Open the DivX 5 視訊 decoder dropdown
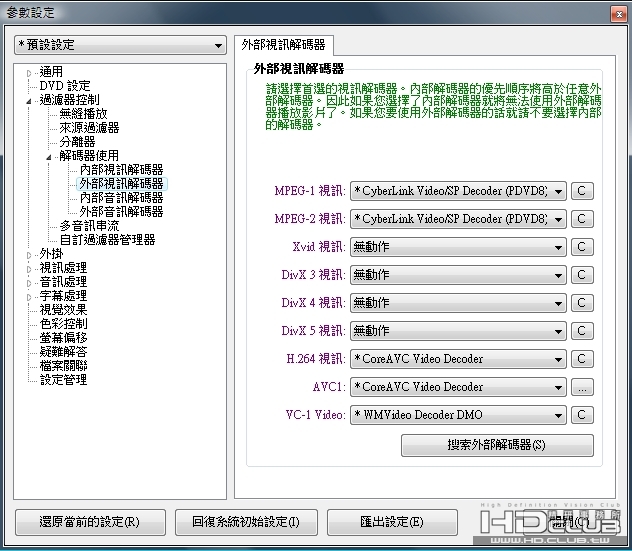 coord(458,331)
